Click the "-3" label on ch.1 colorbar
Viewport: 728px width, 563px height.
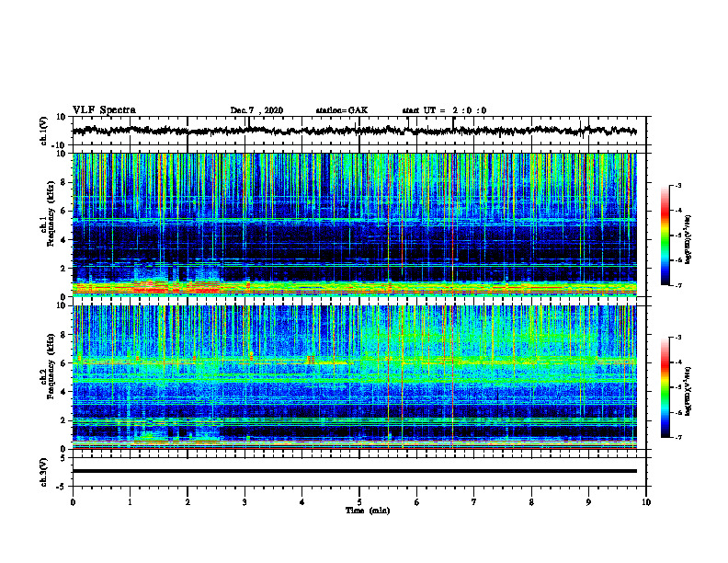tap(677, 185)
